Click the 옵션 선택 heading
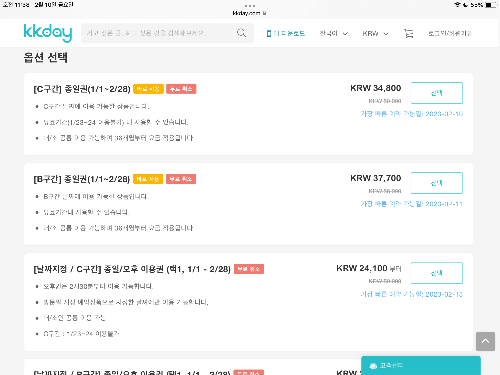 click(x=46, y=57)
